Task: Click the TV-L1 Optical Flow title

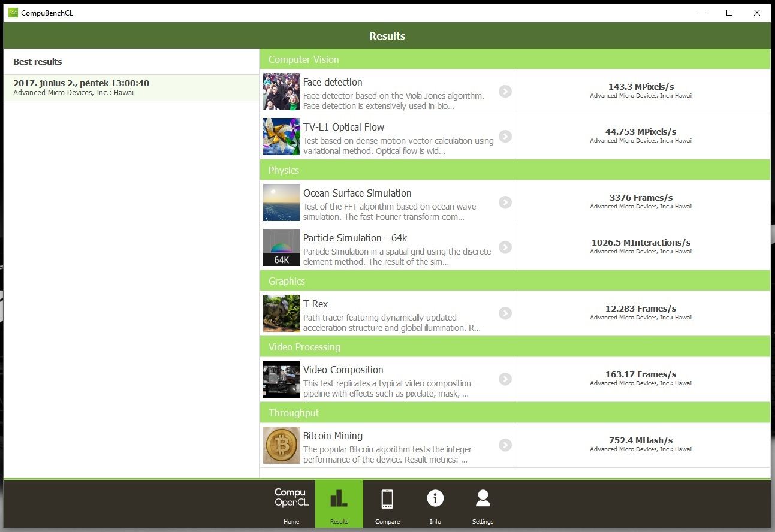Action: click(x=343, y=127)
